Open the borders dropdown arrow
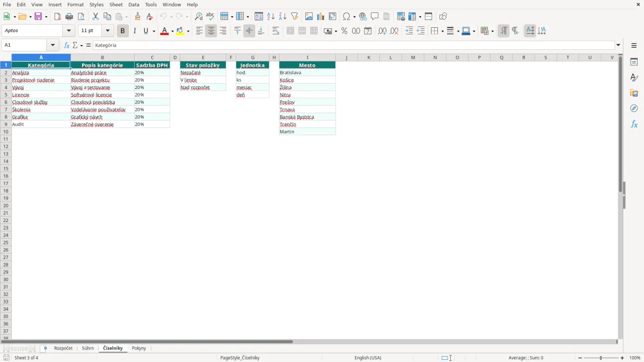Image resolution: width=644 pixels, height=362 pixels. coord(442,31)
